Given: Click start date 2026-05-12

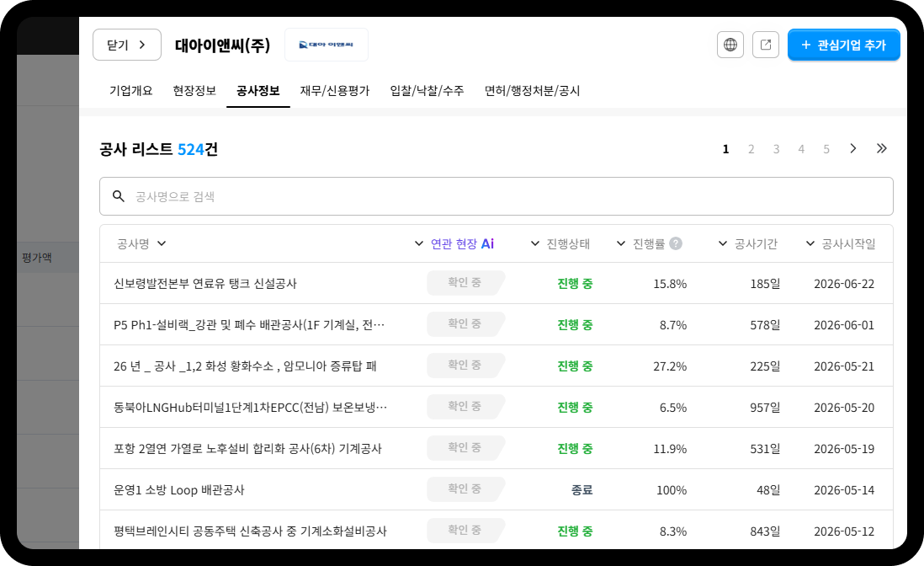Looking at the screenshot, I should click(844, 531).
